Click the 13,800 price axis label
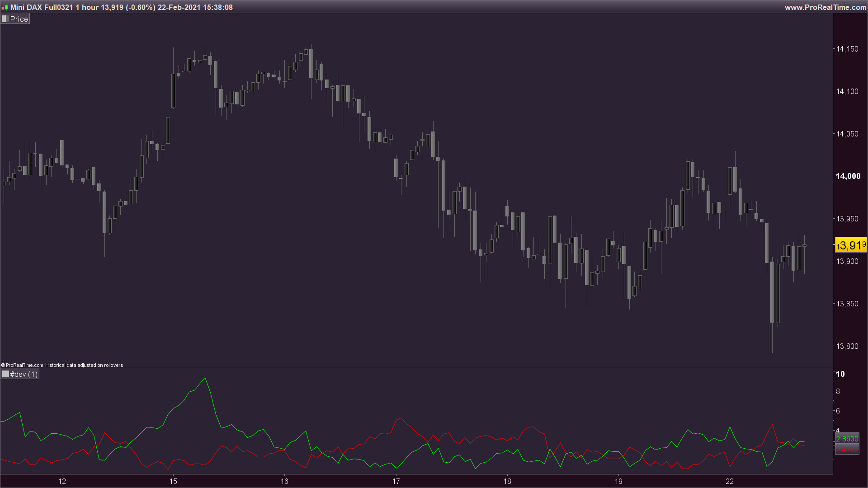The image size is (868, 488). [847, 346]
